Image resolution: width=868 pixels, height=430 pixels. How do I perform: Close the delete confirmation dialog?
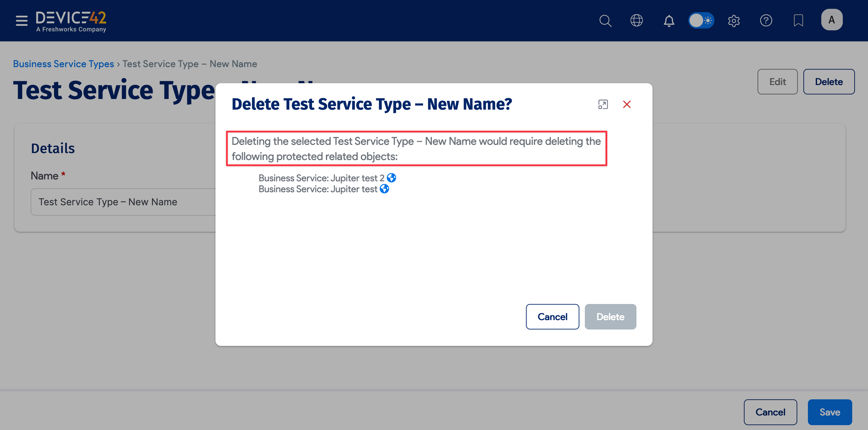click(627, 104)
